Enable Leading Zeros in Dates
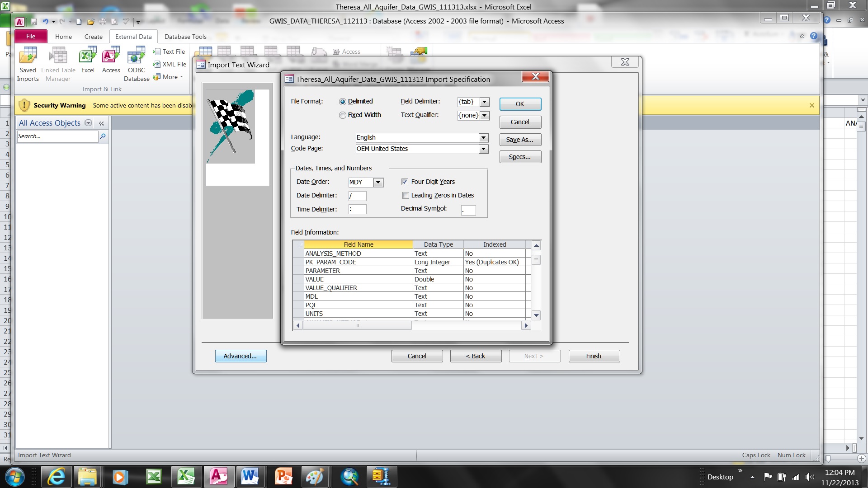868x488 pixels. click(x=406, y=195)
